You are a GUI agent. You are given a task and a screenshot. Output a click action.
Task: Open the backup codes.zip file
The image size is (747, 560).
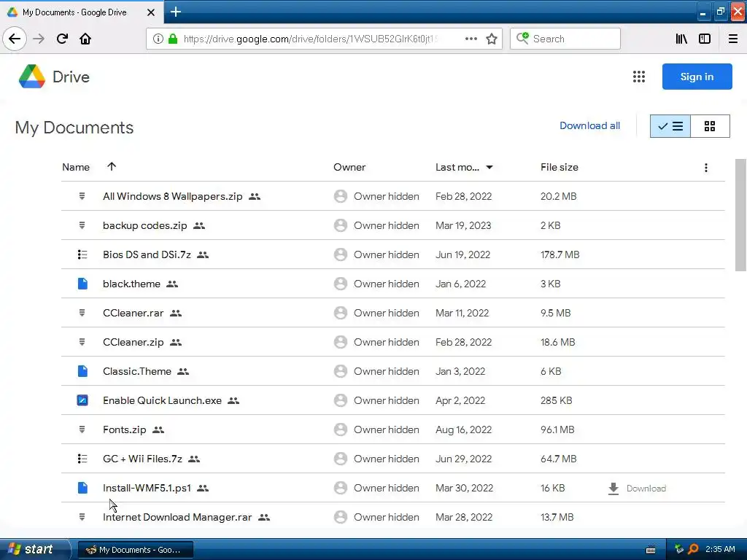145,226
